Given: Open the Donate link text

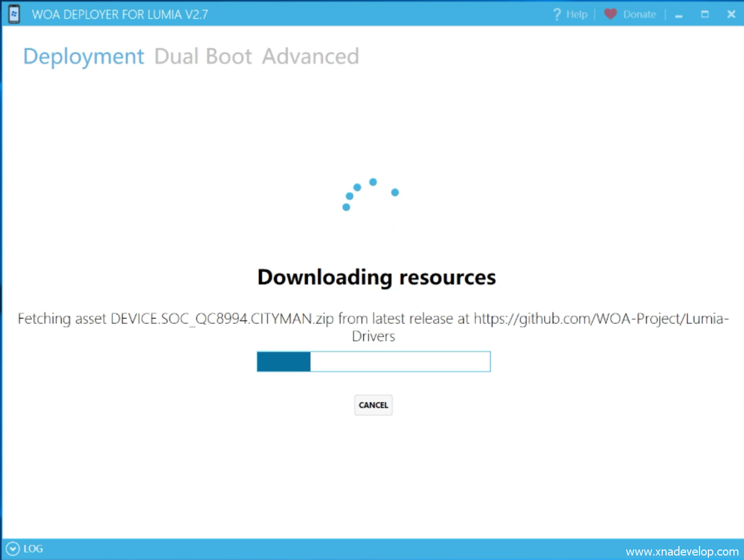Looking at the screenshot, I should point(639,14).
